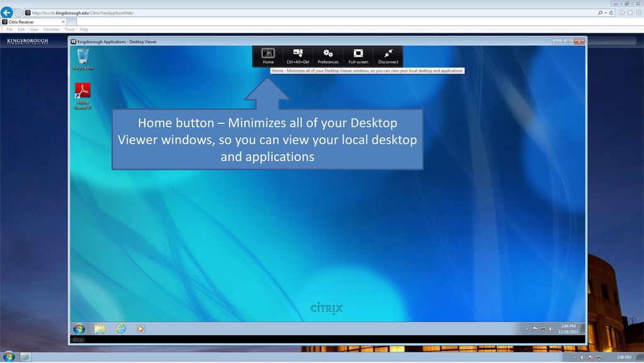Launch Internet Explorer from remote taskbar
The height and width of the screenshot is (363, 644).
[x=121, y=328]
